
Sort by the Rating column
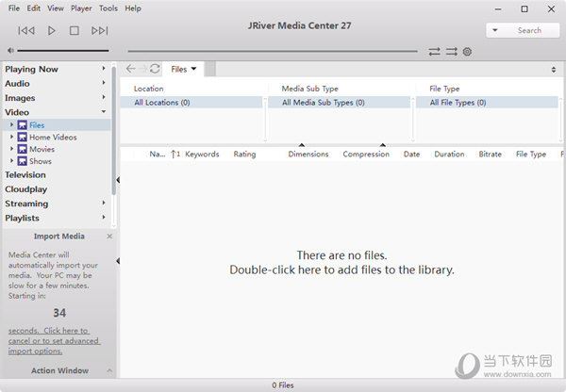244,155
